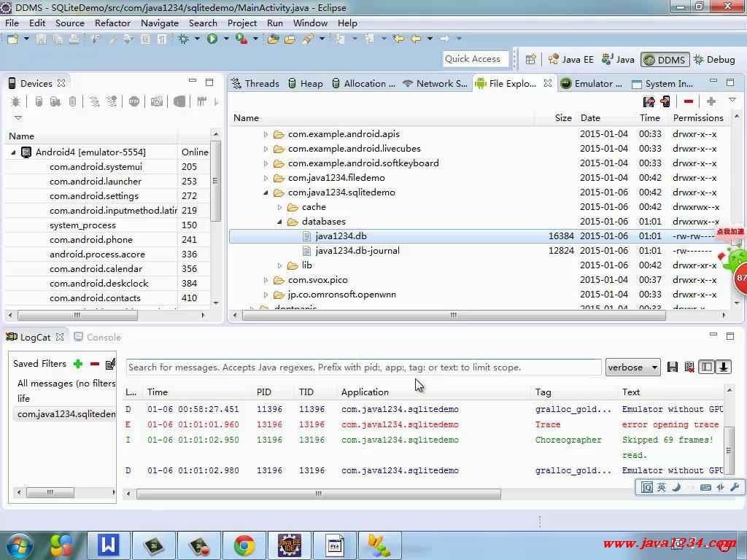The height and width of the screenshot is (560, 747).
Task: Open the Run button dropdown arrow
Action: click(x=226, y=39)
